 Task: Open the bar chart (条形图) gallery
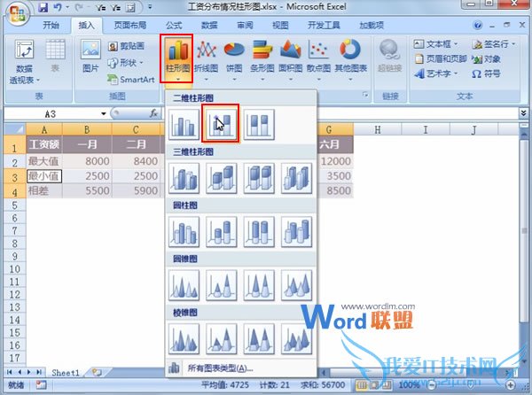click(262, 60)
